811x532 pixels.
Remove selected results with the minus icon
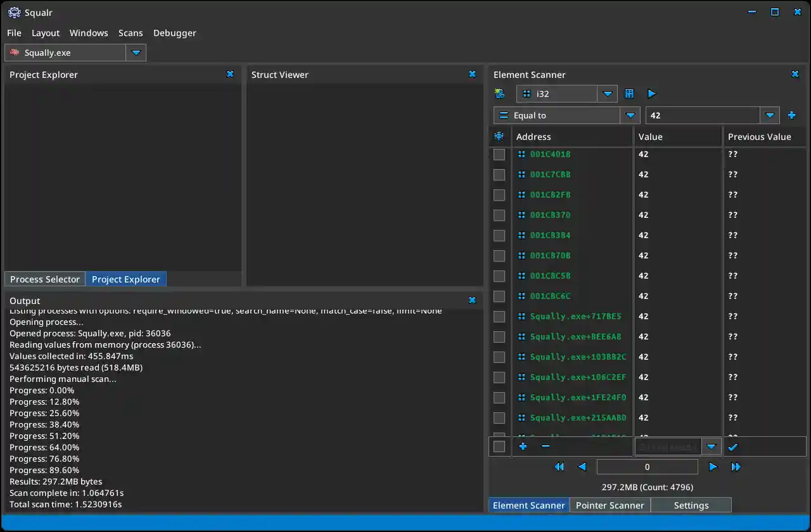point(546,446)
